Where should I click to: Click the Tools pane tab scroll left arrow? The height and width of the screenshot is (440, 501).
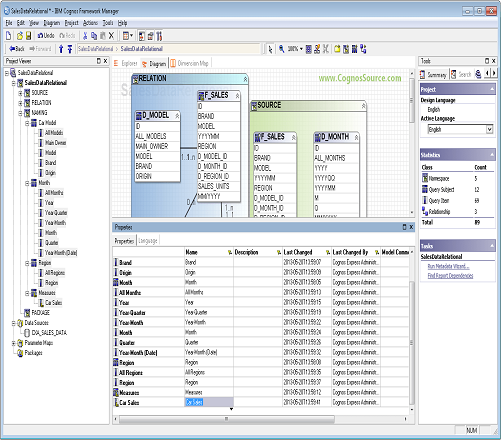[x=487, y=73]
